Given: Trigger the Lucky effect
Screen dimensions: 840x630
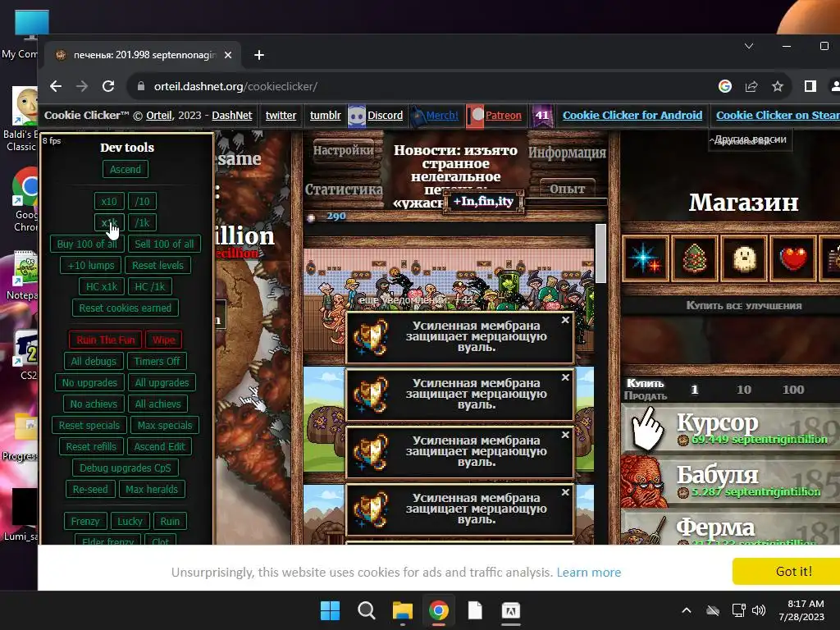Looking at the screenshot, I should tap(130, 521).
